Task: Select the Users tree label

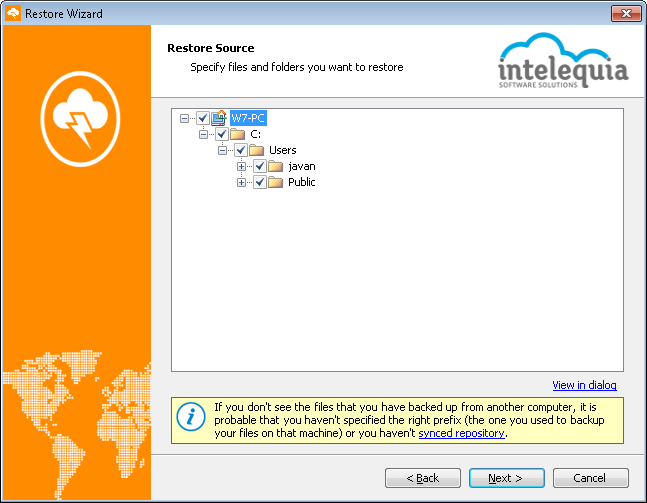Action: (x=283, y=150)
